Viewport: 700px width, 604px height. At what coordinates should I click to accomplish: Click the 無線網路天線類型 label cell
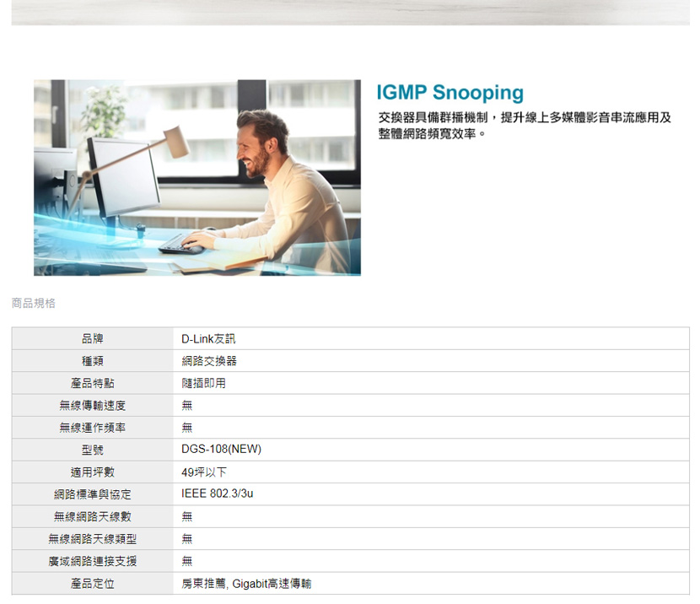click(x=93, y=539)
